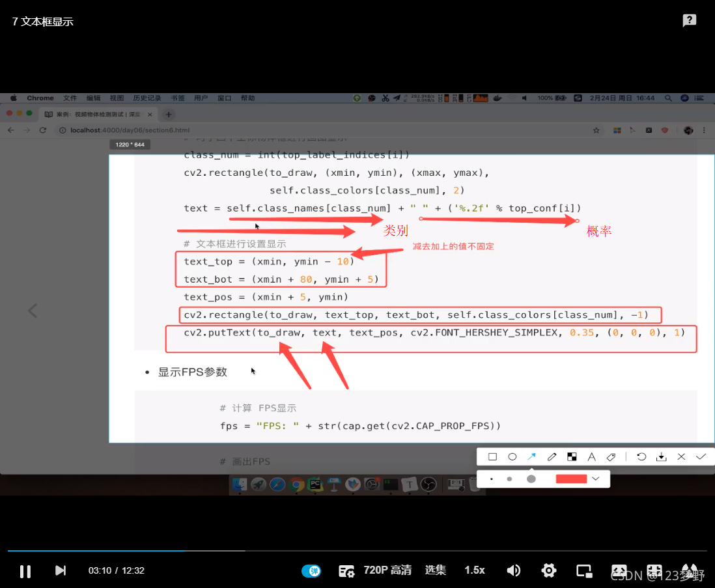715x588 pixels.
Task: Choose the largest stroke size dot
Action: pyautogui.click(x=531, y=479)
